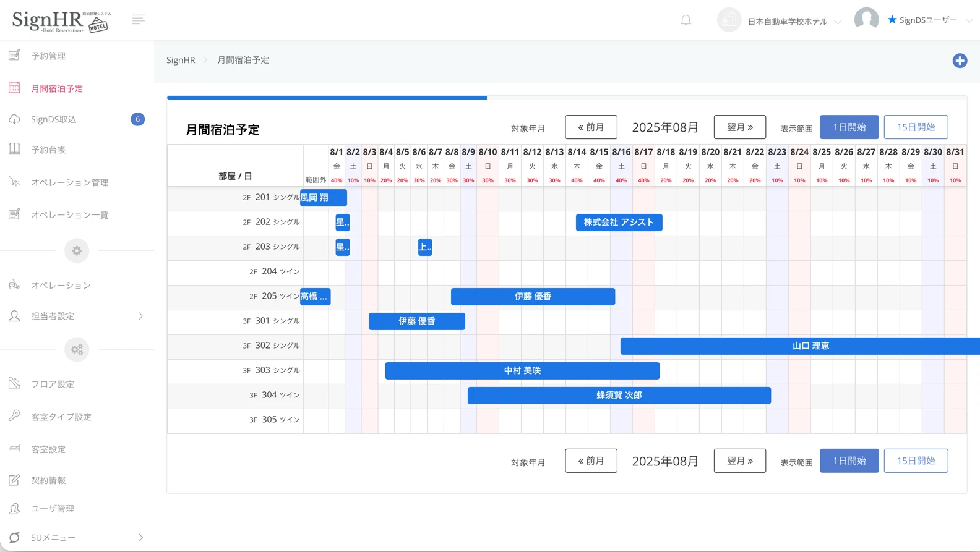
Task: Click the 8/15 date column header
Action: [599, 152]
